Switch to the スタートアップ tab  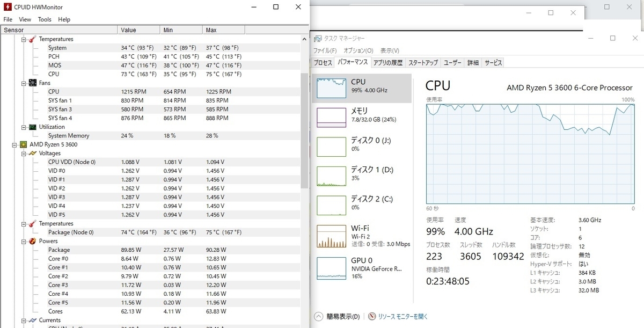pos(423,63)
